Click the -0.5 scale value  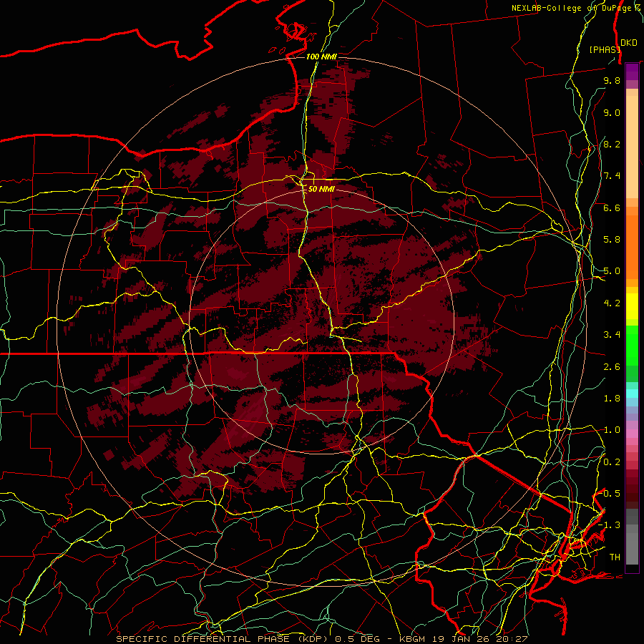pyautogui.click(x=610, y=493)
